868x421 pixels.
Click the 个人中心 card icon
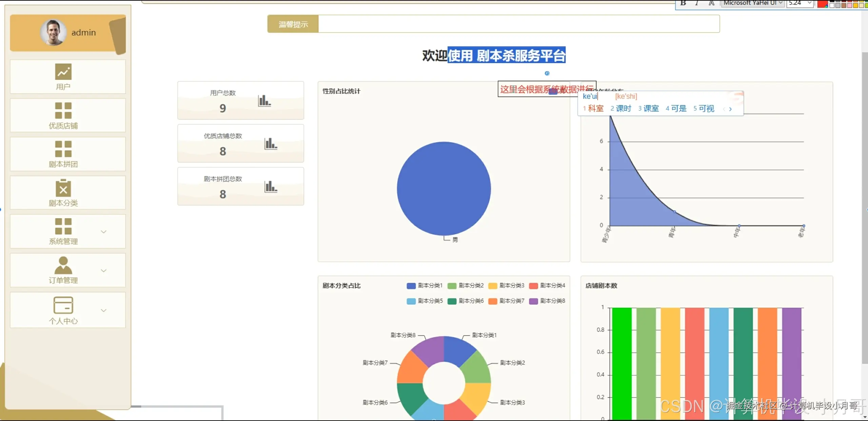coord(63,305)
